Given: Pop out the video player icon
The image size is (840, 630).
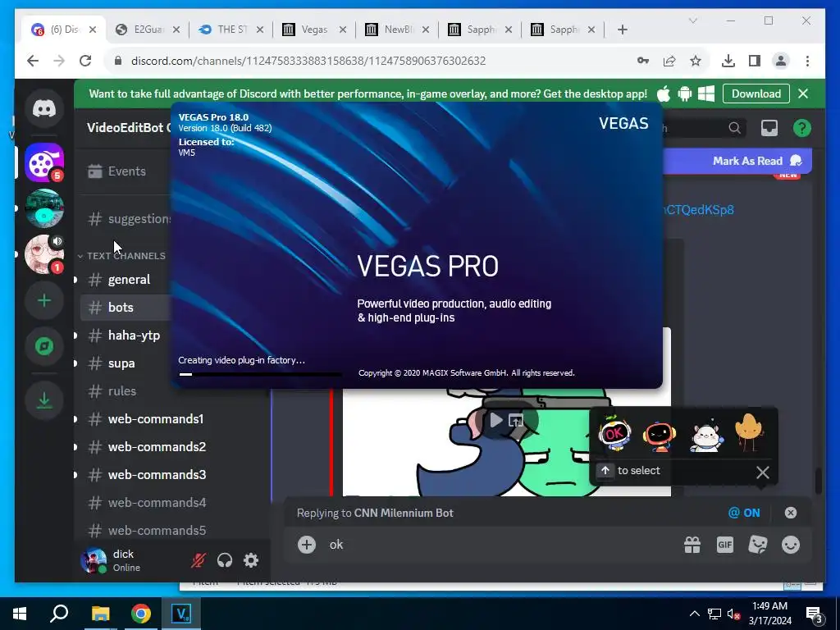Looking at the screenshot, I should [x=515, y=421].
